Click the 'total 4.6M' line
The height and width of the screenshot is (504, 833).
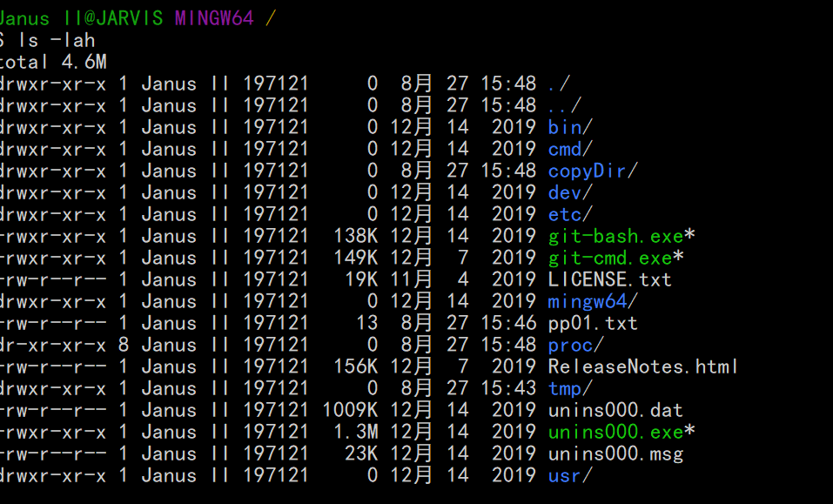[53, 62]
